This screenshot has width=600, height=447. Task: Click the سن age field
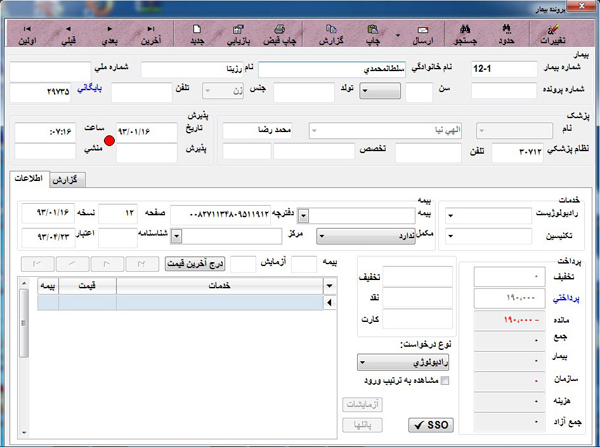pos(419,92)
